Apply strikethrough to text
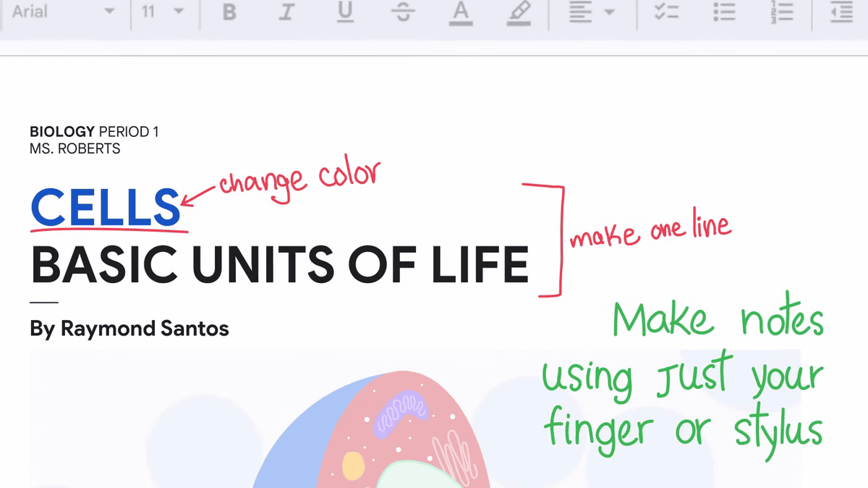868x488 pixels. [x=403, y=13]
